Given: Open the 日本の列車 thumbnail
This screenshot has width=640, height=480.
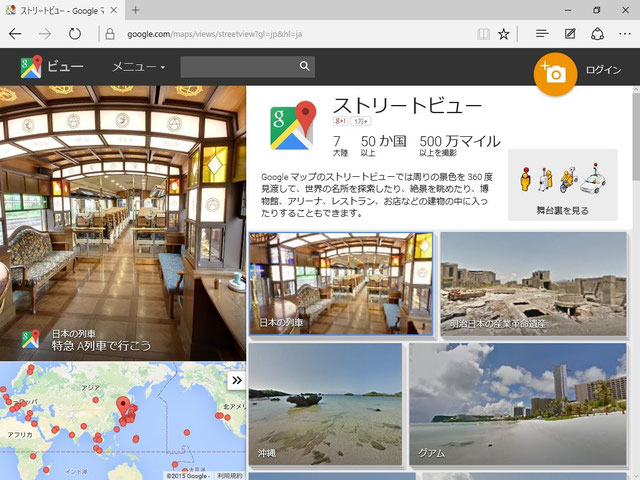Looking at the screenshot, I should (341, 284).
